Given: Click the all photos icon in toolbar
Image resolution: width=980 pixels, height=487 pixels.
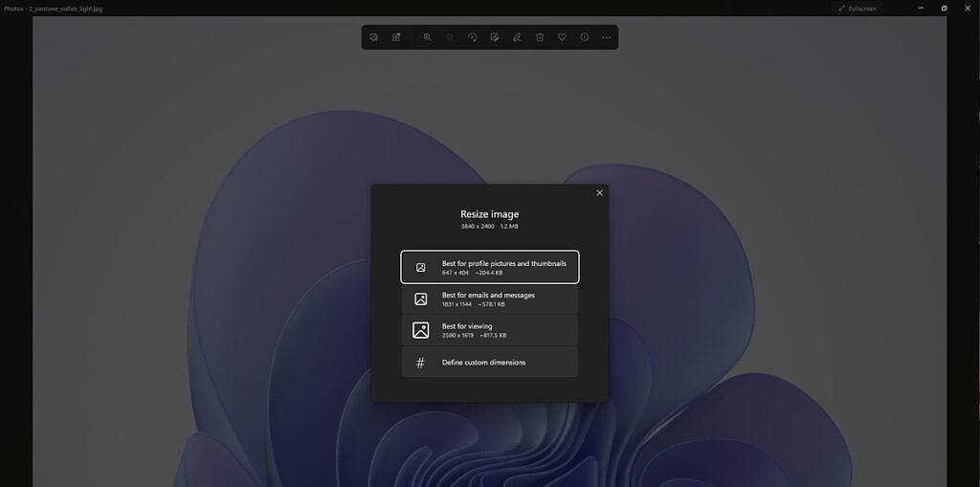Looking at the screenshot, I should click(374, 37).
